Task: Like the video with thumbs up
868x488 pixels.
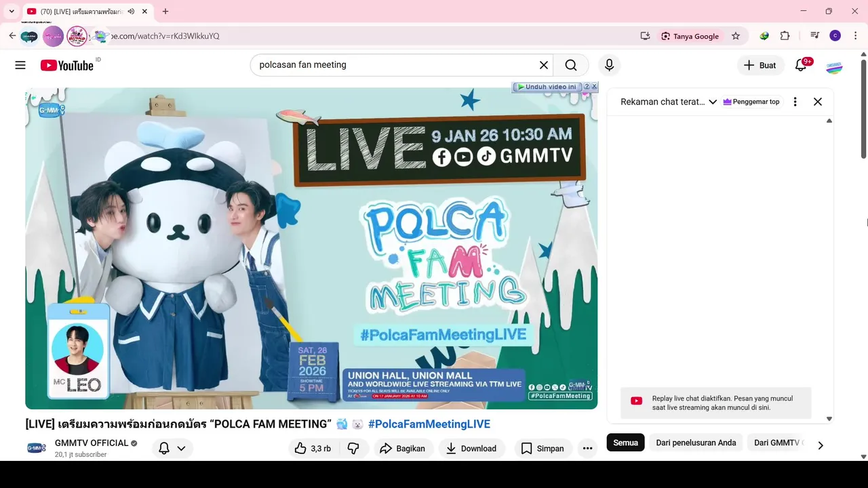Action: point(313,448)
